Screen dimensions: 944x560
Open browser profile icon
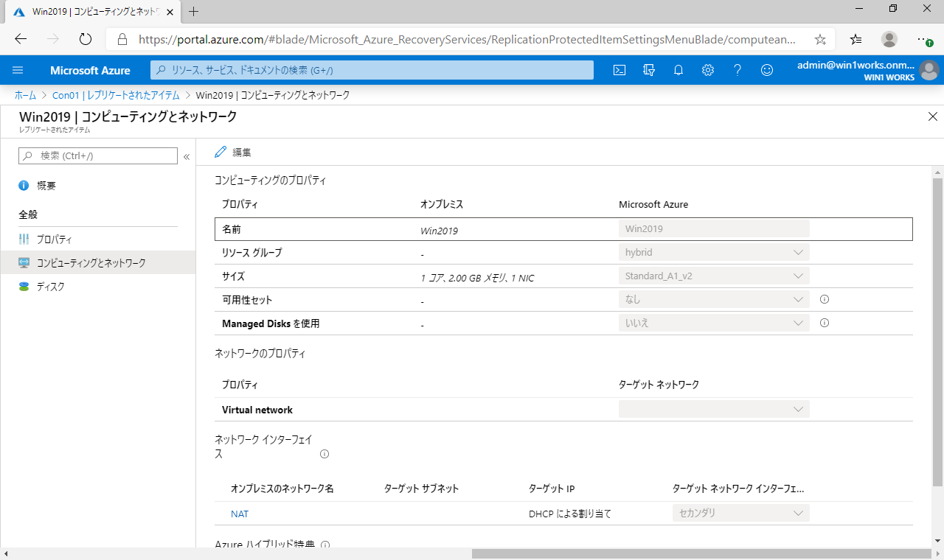(x=890, y=39)
